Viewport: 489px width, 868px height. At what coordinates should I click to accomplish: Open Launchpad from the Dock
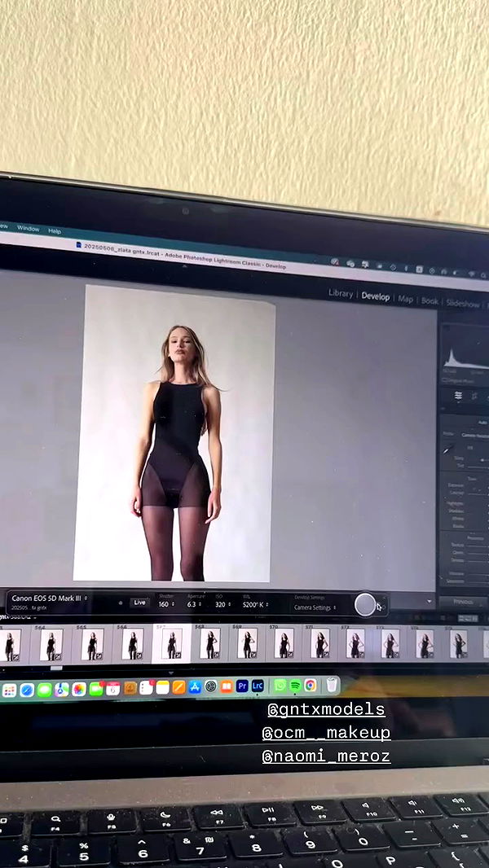(9, 690)
